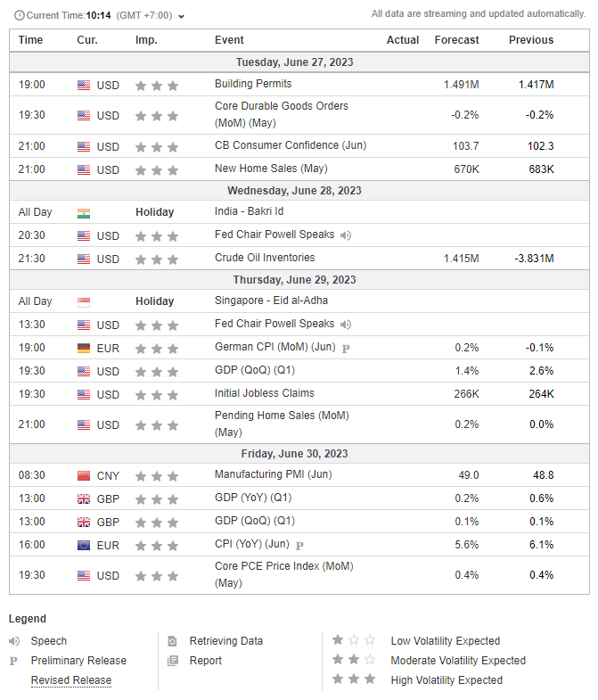Click speaker icon on Thursday Powell speech

tap(346, 325)
